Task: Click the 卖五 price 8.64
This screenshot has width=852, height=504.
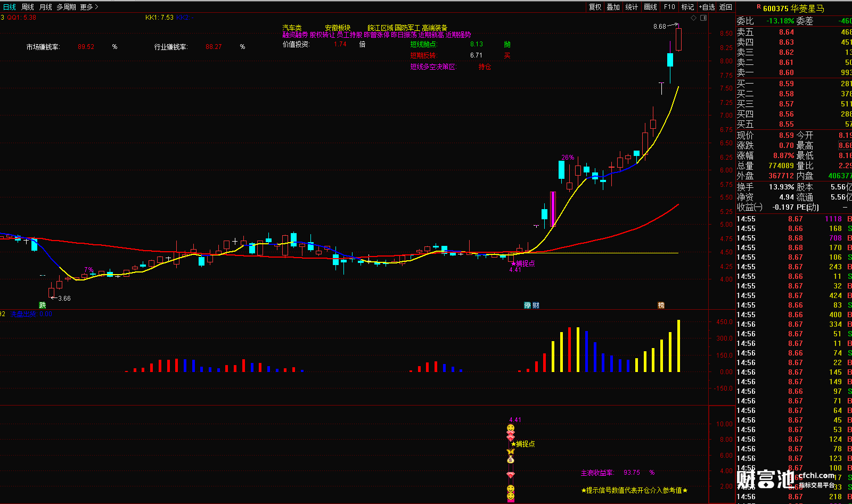Action: [x=786, y=32]
